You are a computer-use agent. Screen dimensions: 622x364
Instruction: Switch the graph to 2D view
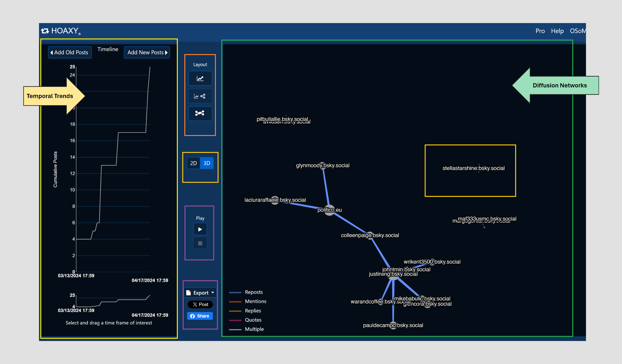[x=194, y=163]
